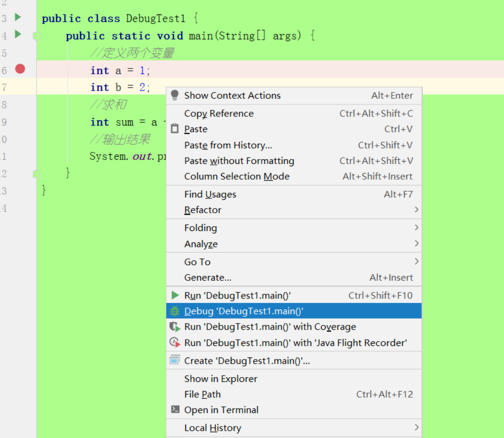504x438 pixels.
Task: Click the bookmark arrow in the gutter
Action: 37,35
